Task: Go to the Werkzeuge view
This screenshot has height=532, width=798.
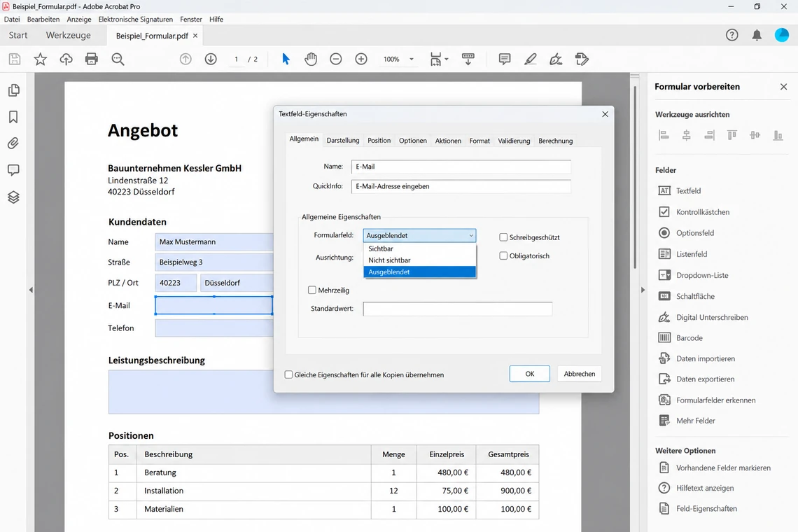Action: (x=68, y=35)
